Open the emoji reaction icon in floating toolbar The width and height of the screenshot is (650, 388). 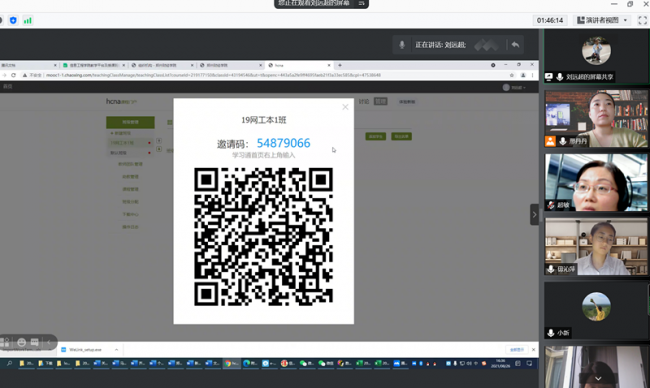[22, 342]
